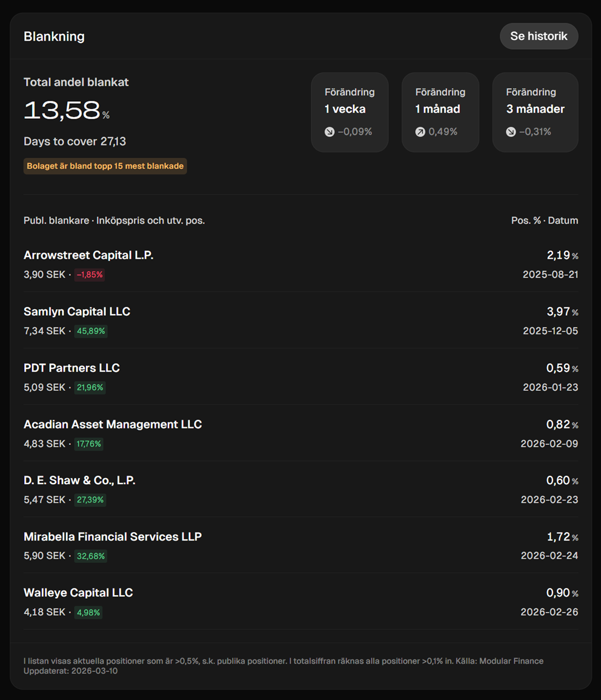
Task: Select the Förändring 1 månad card
Action: 440,113
